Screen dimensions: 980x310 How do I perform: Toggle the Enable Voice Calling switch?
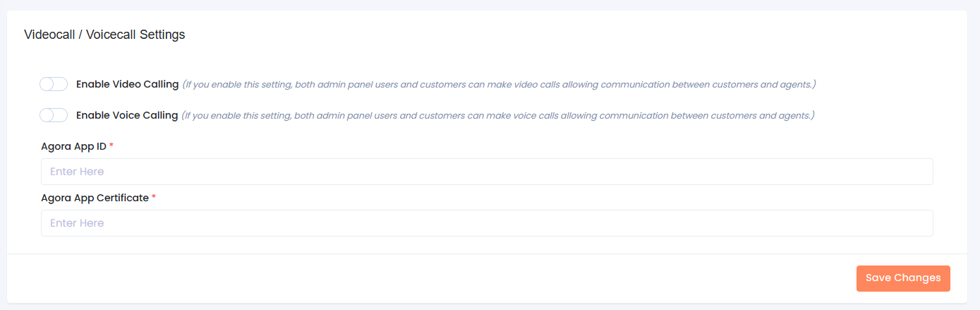[54, 115]
